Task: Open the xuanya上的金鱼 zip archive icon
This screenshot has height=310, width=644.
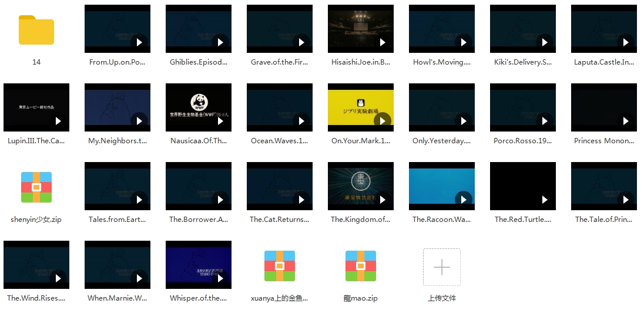Action: pyautogui.click(x=280, y=265)
